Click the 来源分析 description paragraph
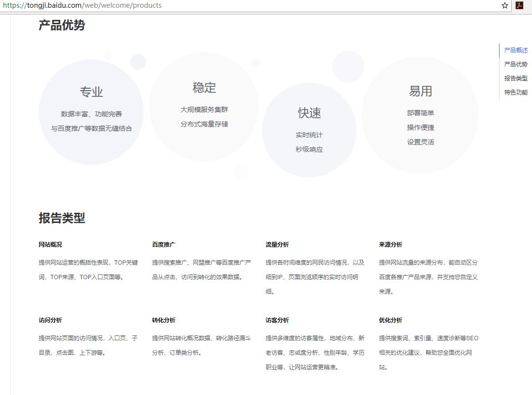The image size is (532, 395). coord(428,277)
